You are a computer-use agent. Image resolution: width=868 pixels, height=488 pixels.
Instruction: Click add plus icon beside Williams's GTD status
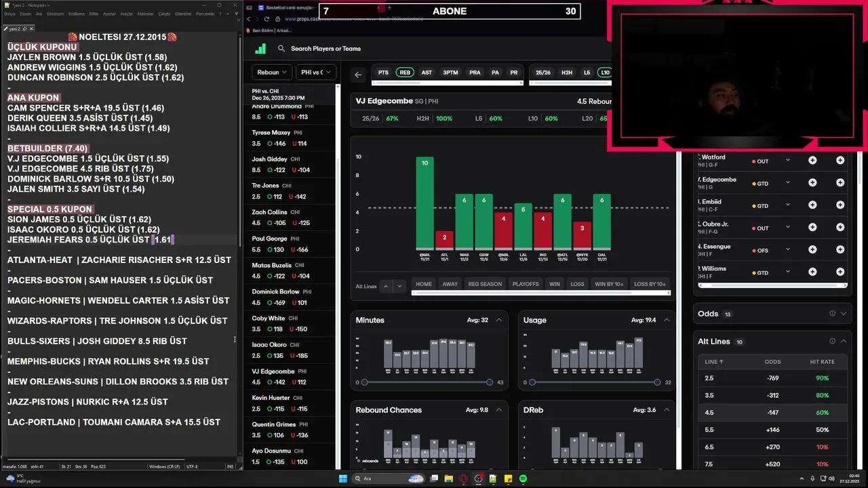(812, 272)
